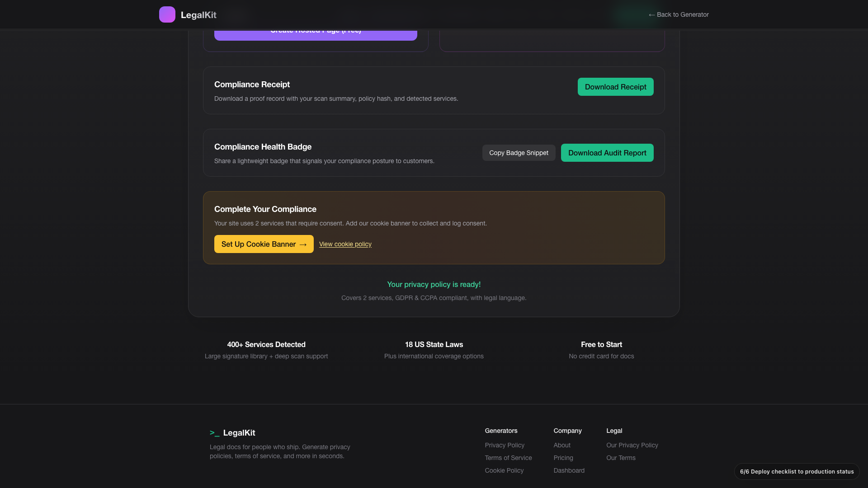Click Download Receipt
The height and width of the screenshot is (488, 868).
coord(615,86)
